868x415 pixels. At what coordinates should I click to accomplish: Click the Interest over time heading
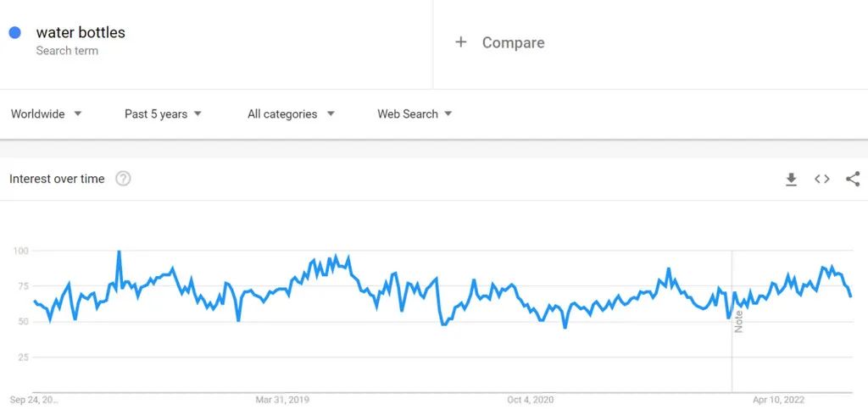coord(57,179)
